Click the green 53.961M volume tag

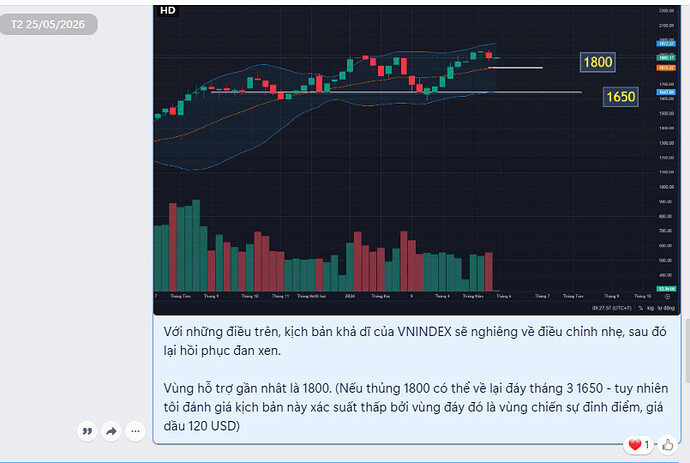pyautogui.click(x=666, y=289)
